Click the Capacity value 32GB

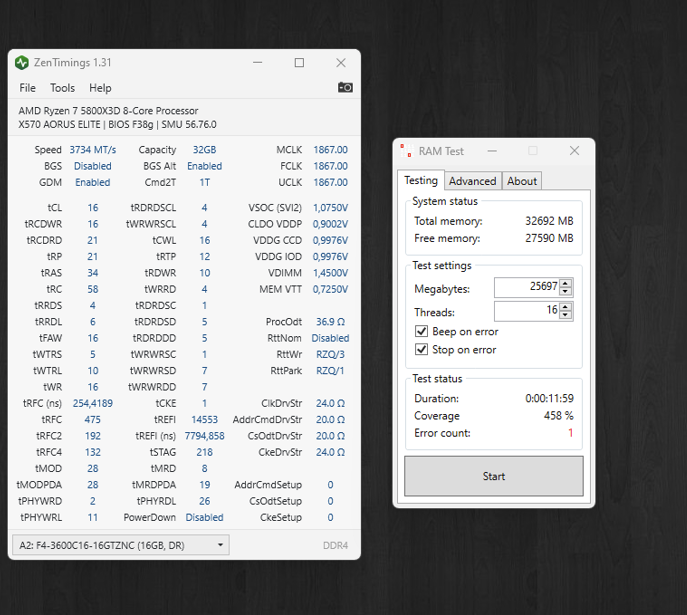(x=204, y=150)
